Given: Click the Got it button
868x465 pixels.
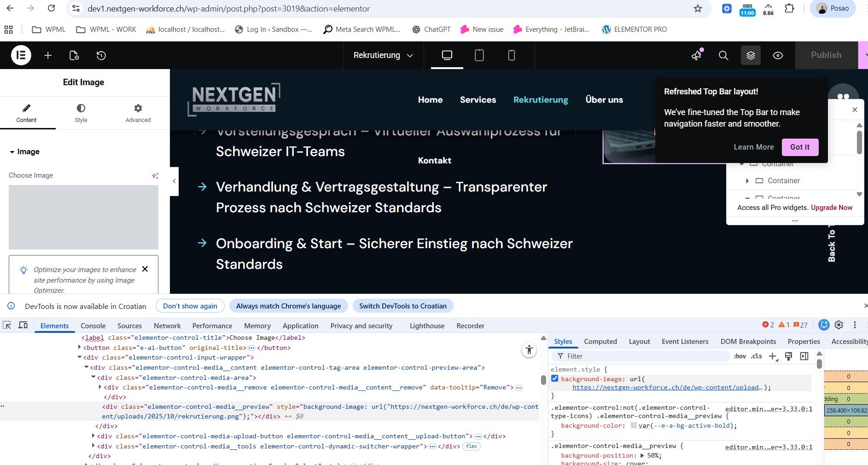Looking at the screenshot, I should 799,147.
